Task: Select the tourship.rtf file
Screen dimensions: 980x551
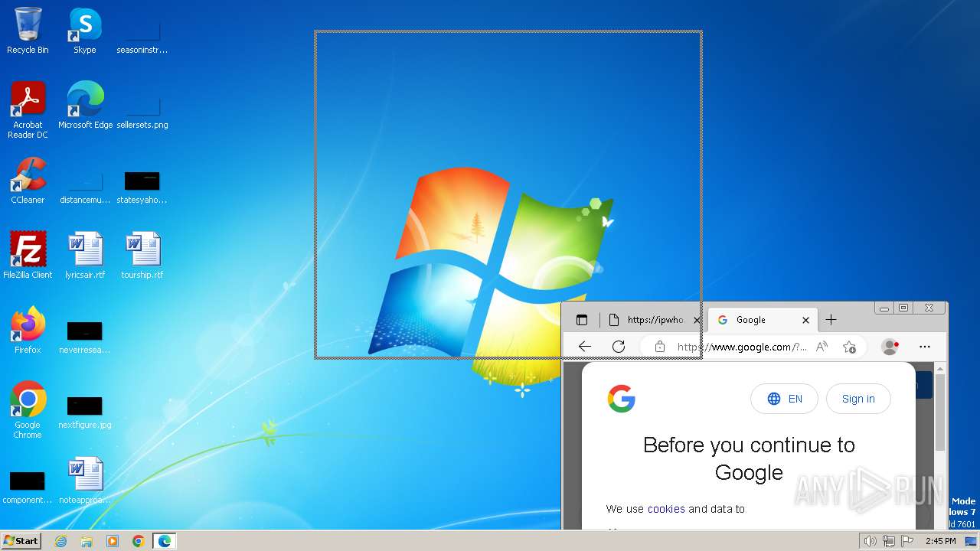Action: pos(142,256)
